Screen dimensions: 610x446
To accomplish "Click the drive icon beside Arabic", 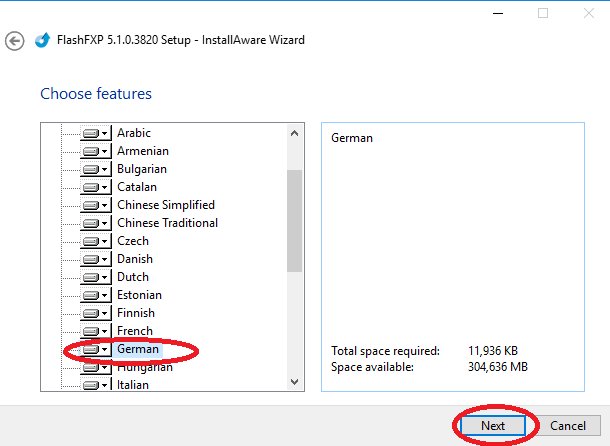I will [x=91, y=133].
